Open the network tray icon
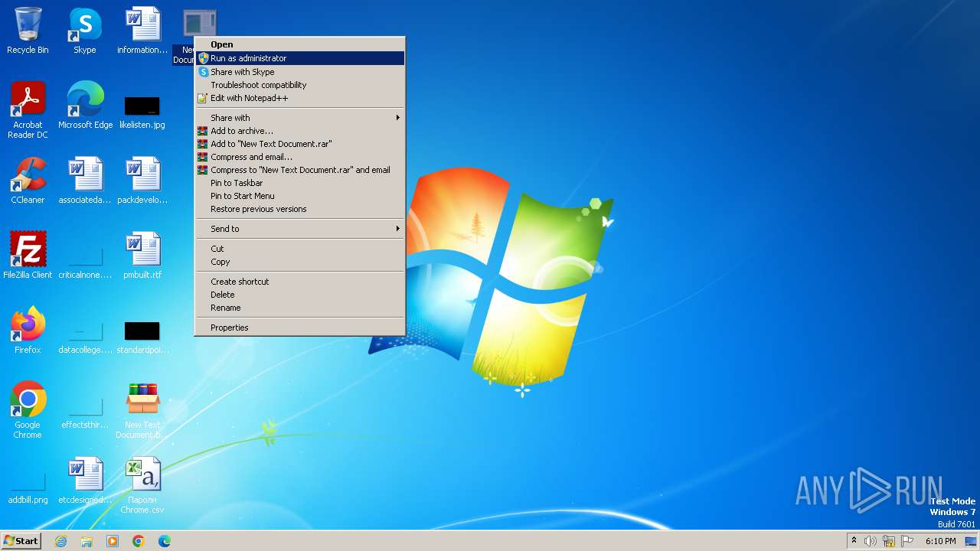980x551 pixels. 889,541
